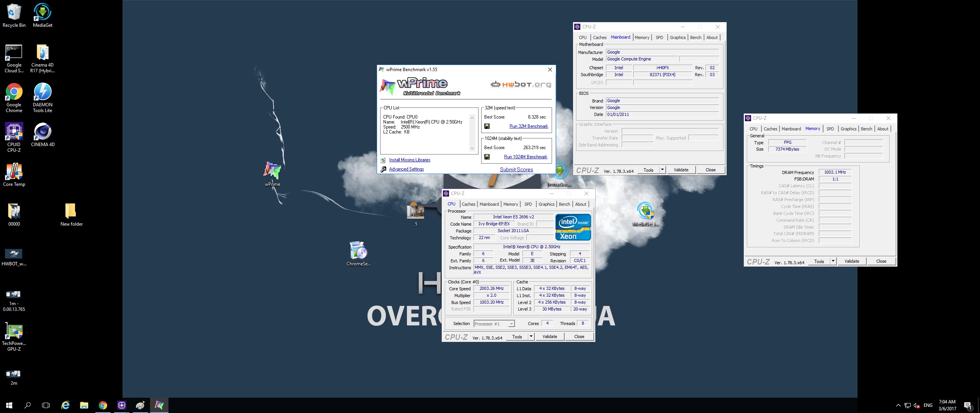Launch the CINEMA 4D desktop icon
Image resolution: width=980 pixels, height=413 pixels.
pos(42,135)
